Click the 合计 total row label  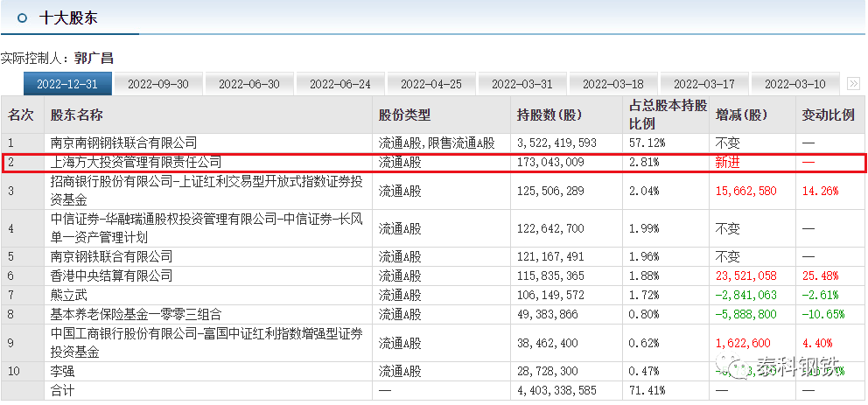click(x=62, y=391)
